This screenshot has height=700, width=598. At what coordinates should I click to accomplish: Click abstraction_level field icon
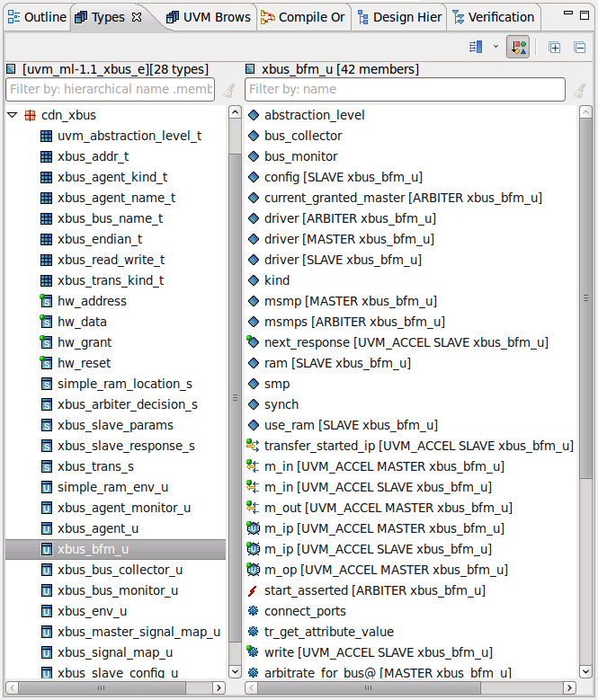pos(254,115)
